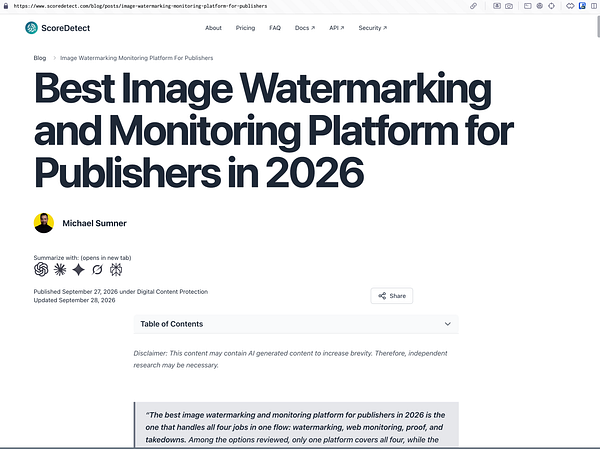The height and width of the screenshot is (449, 600).
Task: Click 'Summarize with: (opens in new tab)' label
Action: click(x=82, y=258)
